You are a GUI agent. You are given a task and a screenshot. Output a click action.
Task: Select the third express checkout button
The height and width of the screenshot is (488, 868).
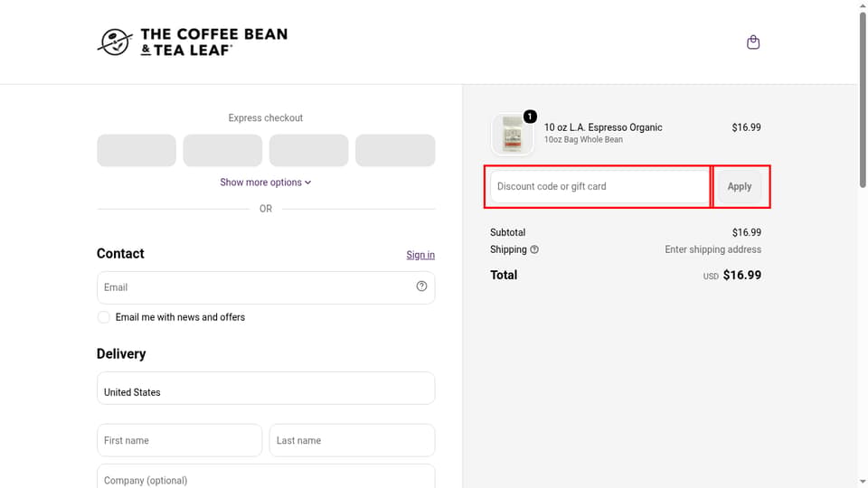(309, 150)
